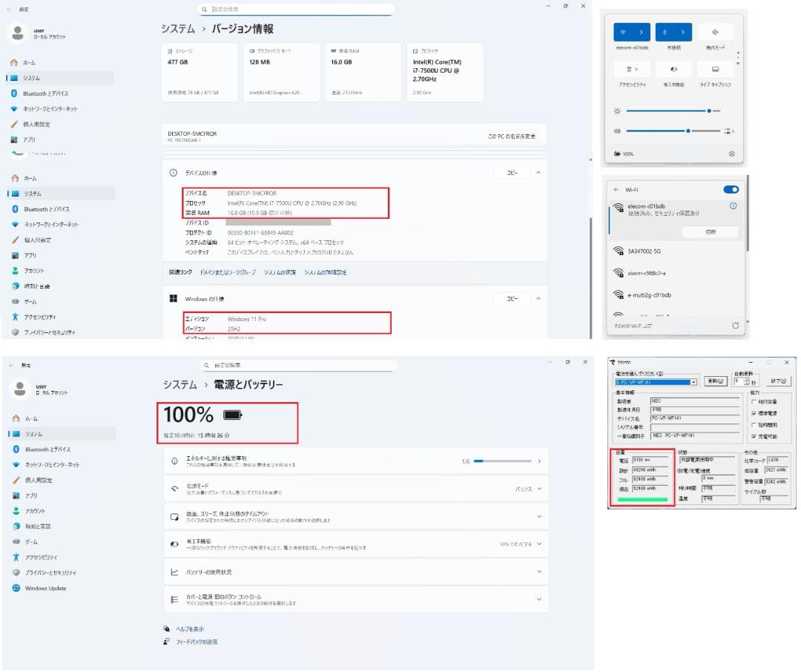Click the back arrow in the Wi-Fi panel
801x672 pixels.
pyautogui.click(x=616, y=189)
